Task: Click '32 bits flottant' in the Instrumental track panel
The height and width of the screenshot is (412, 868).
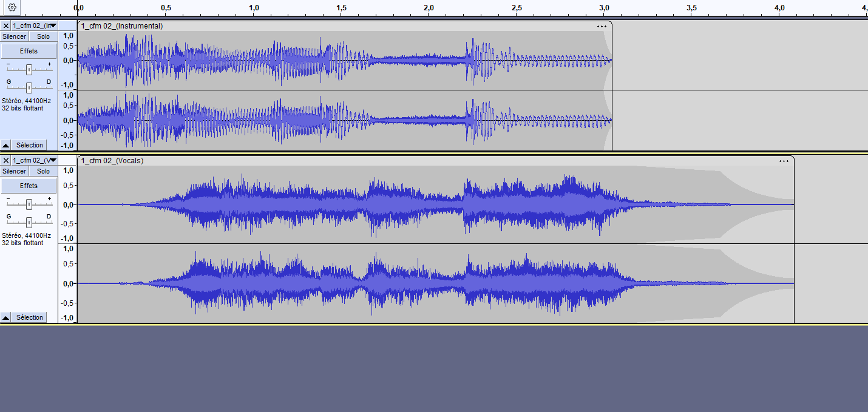Action: coord(22,108)
